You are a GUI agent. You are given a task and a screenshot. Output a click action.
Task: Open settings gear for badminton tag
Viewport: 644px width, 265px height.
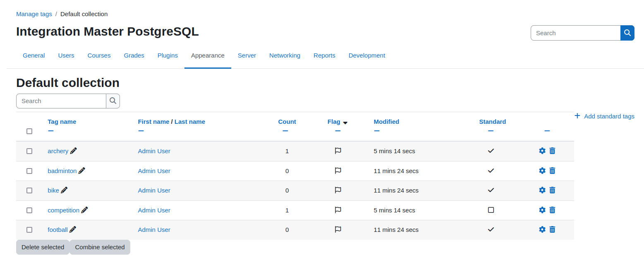[x=542, y=171]
